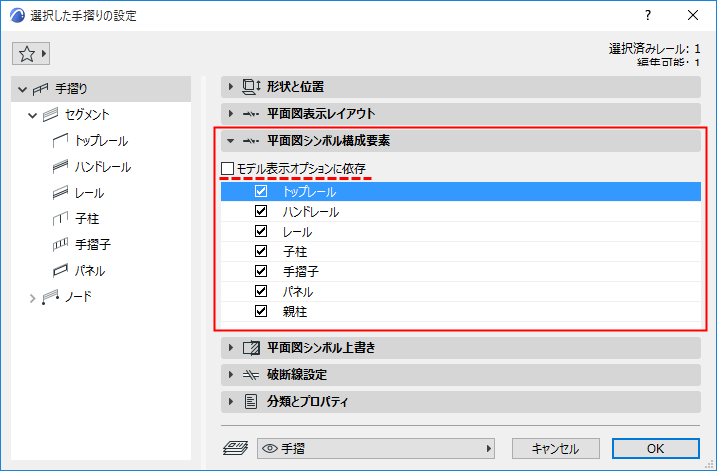Open the favorites flyout arrow

(x=44, y=54)
